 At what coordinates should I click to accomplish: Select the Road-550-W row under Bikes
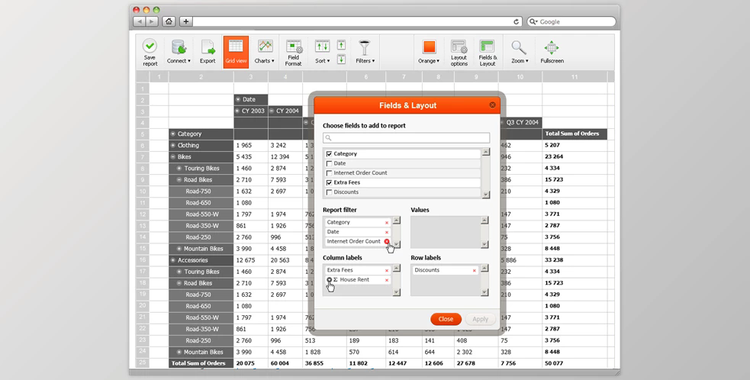pos(201,214)
